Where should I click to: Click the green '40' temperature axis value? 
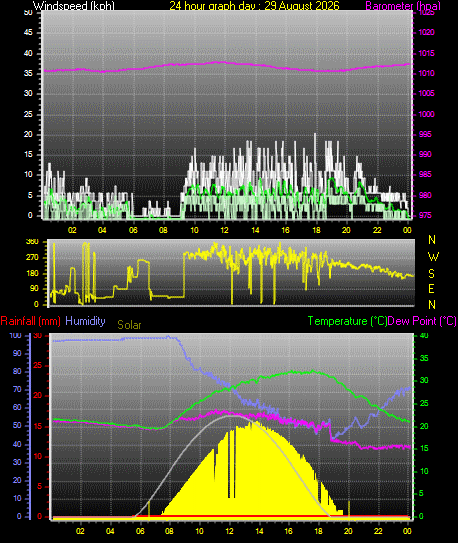424,336
